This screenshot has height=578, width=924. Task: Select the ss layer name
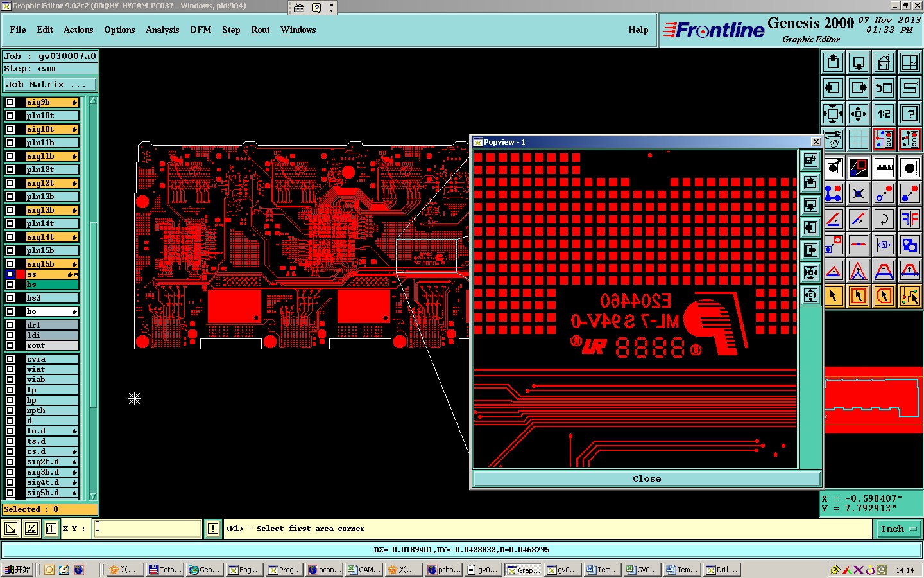point(52,274)
